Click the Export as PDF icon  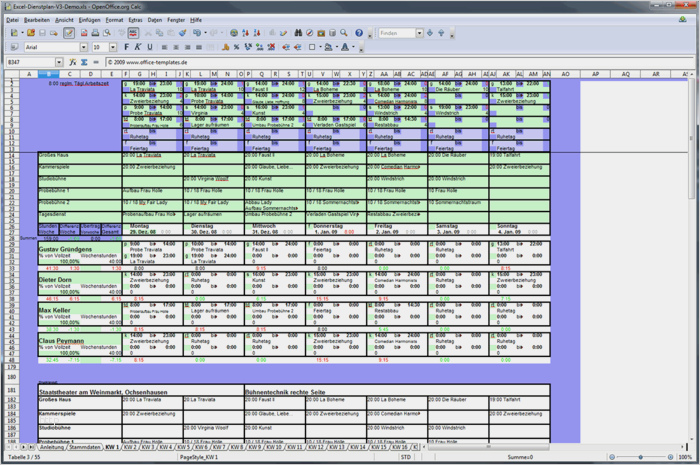pyautogui.click(x=84, y=33)
